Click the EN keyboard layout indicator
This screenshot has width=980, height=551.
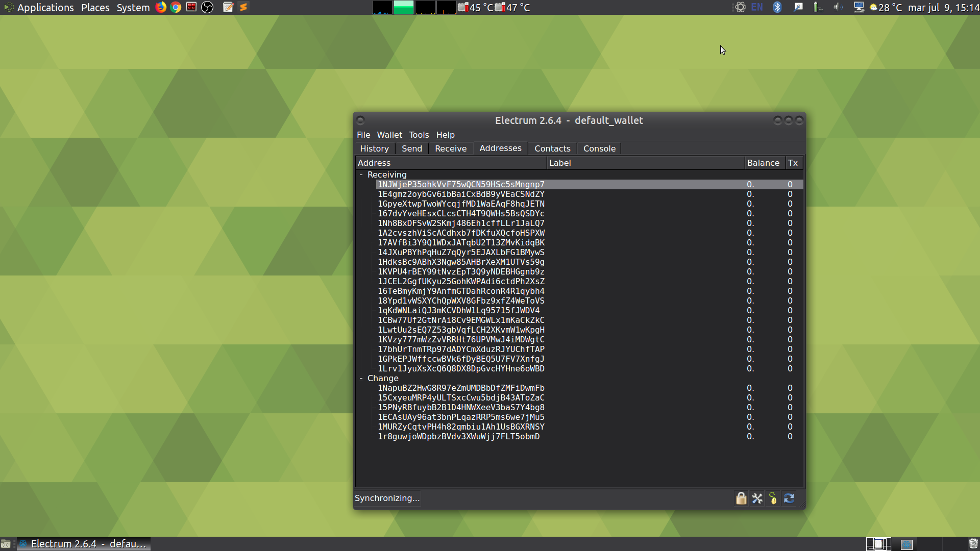(757, 7)
